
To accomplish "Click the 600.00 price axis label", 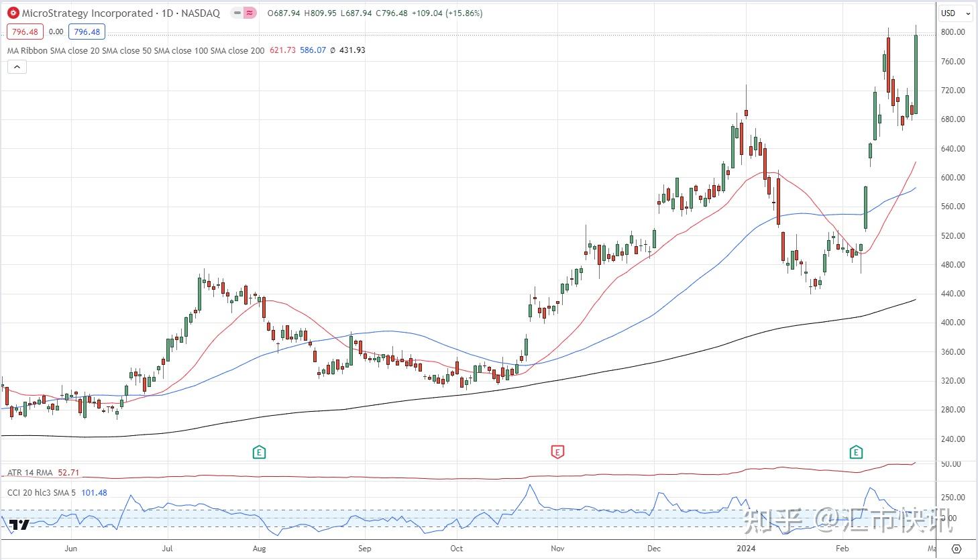I will (953, 177).
